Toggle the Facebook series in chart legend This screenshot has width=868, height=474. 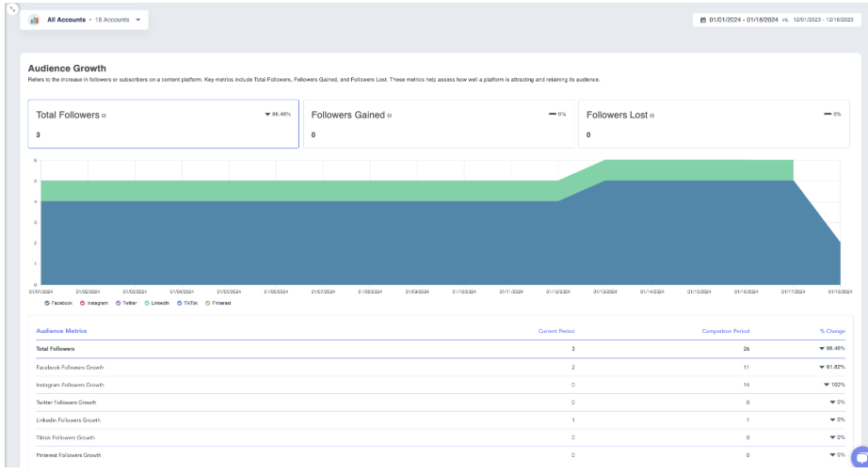pos(47,303)
